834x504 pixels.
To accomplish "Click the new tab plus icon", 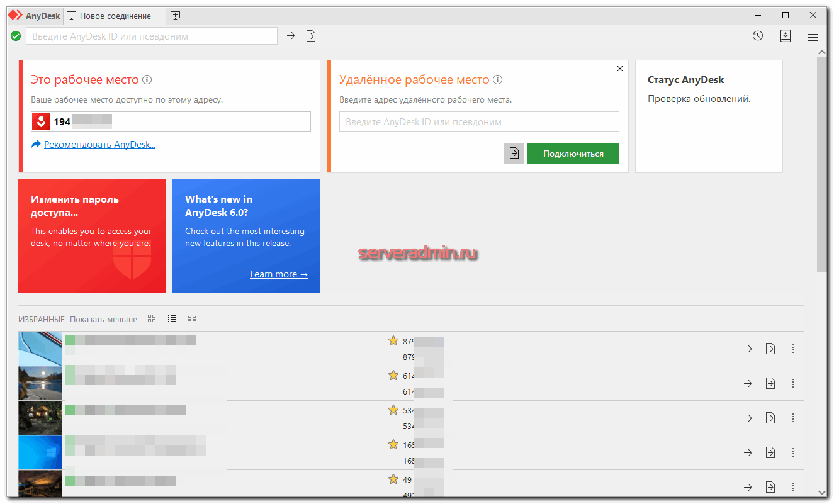I will coord(176,15).
